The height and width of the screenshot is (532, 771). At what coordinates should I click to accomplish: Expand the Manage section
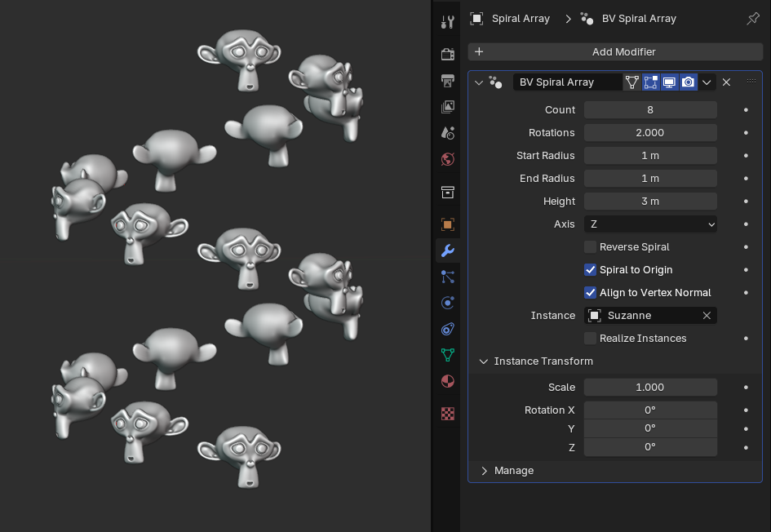pos(484,471)
